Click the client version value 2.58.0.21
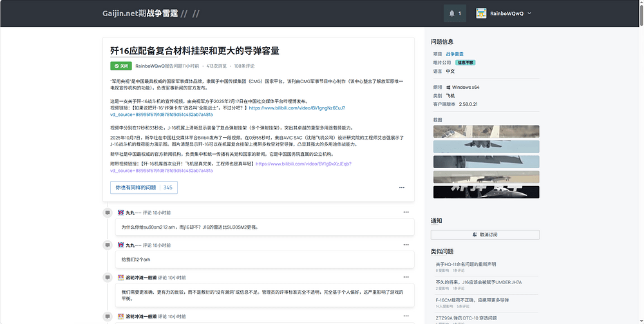644x324 pixels. tap(468, 104)
